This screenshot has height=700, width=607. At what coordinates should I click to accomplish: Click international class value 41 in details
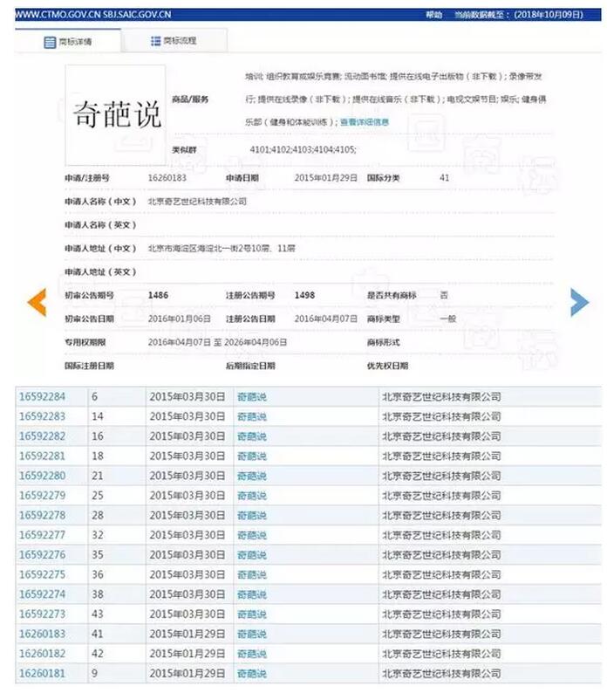click(444, 178)
